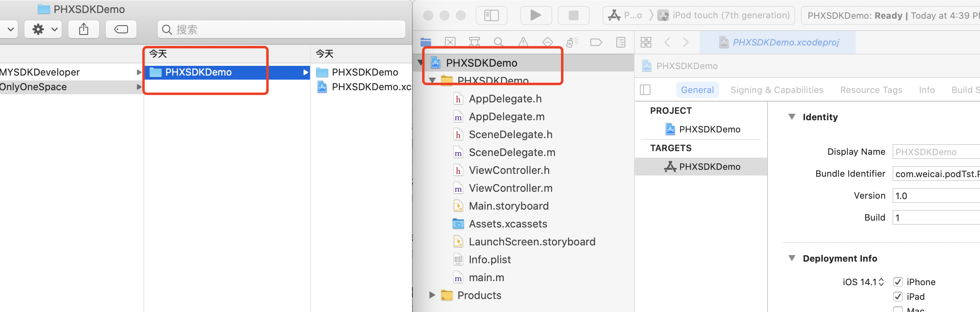Open the Test navigator diamond icon
Screen dimensions: 980x312
[548, 42]
